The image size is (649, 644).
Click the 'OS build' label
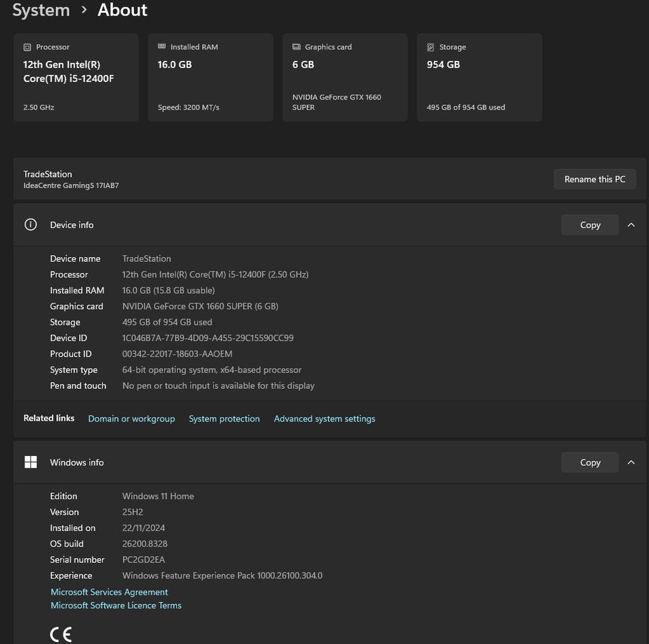[67, 544]
